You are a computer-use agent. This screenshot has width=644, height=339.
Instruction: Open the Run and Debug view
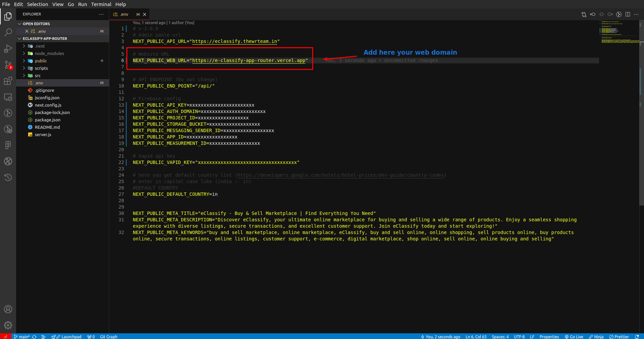click(x=8, y=49)
